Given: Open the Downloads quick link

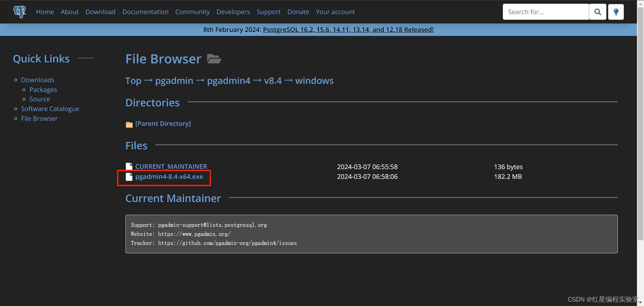Looking at the screenshot, I should coord(38,80).
